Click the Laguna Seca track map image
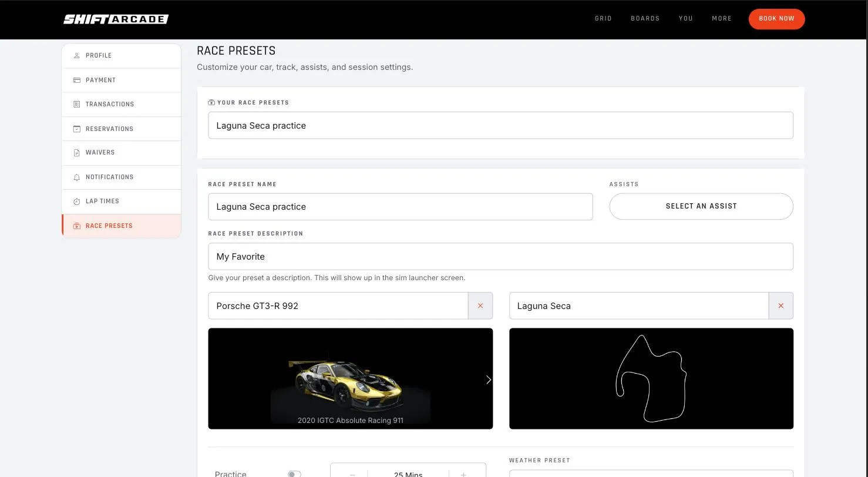Image resolution: width=868 pixels, height=477 pixels. [651, 378]
